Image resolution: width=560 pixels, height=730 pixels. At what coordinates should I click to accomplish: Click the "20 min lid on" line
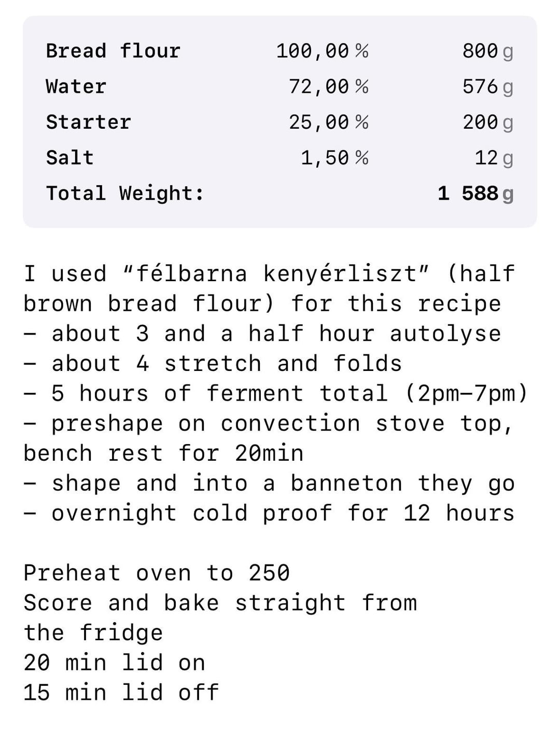(115, 663)
